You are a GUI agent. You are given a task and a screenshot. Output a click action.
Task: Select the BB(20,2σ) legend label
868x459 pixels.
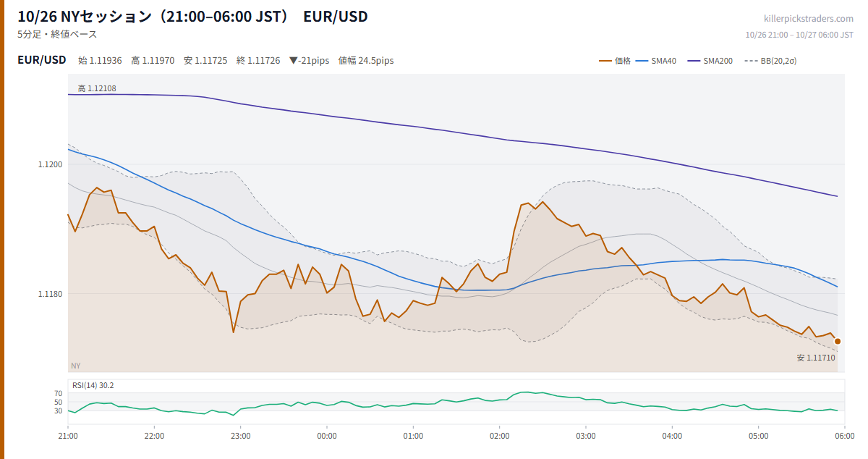[x=779, y=61]
